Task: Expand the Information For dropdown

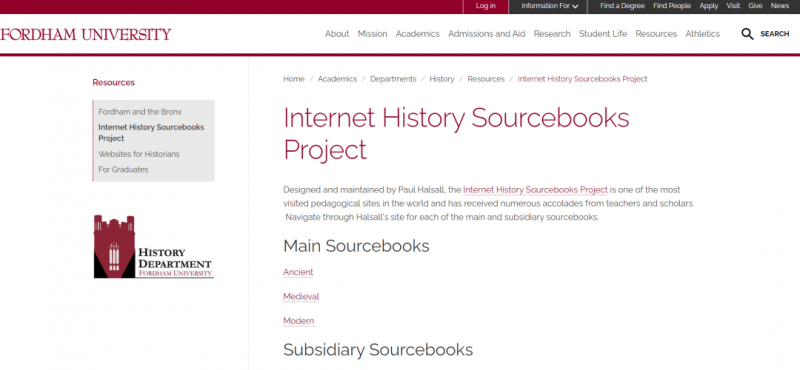Action: click(x=549, y=6)
